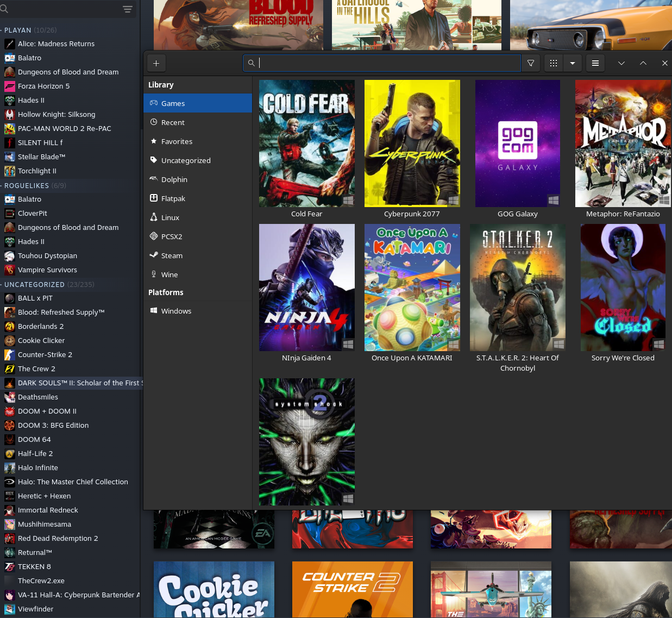Select the Sorry We're Closed cover
Viewport: 672px width, 618px height.
[623, 288]
